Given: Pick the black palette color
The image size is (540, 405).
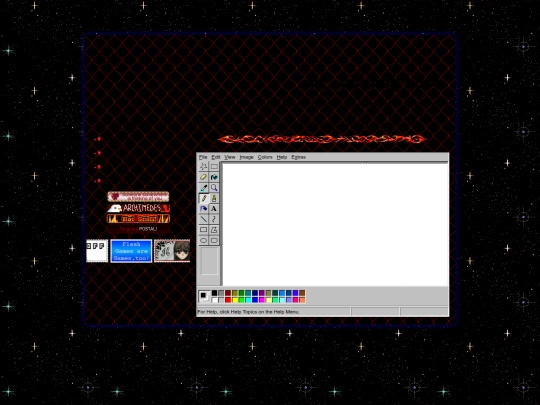Looking at the screenshot, I should (215, 293).
